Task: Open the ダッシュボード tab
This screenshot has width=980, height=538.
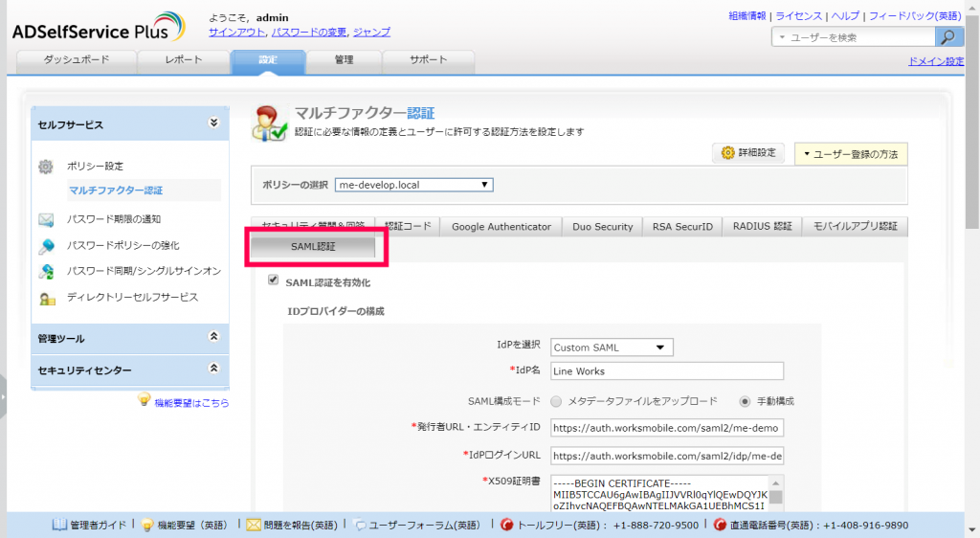Action: pyautogui.click(x=77, y=60)
